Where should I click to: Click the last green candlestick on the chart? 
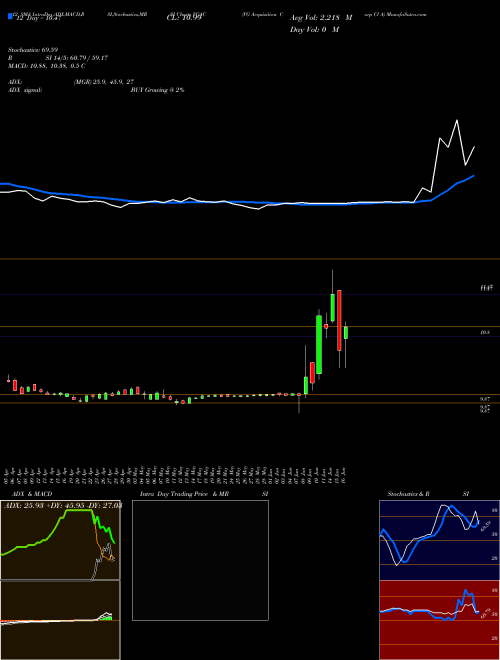(346, 333)
